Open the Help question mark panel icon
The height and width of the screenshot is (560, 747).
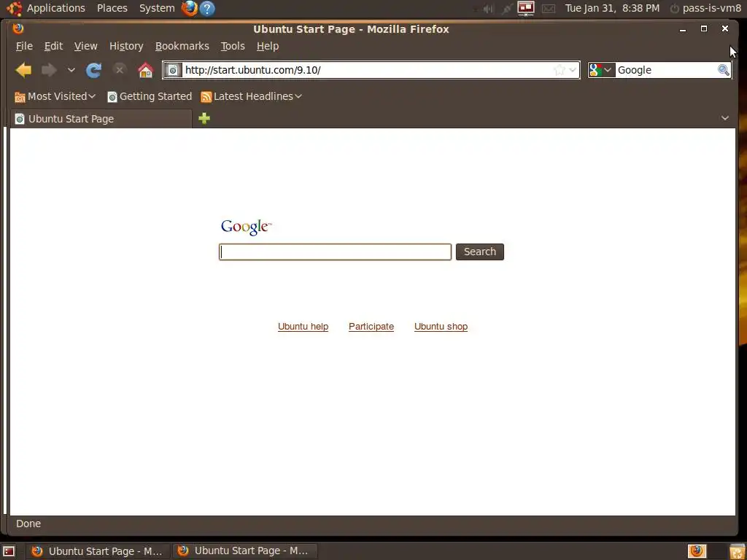pos(206,8)
